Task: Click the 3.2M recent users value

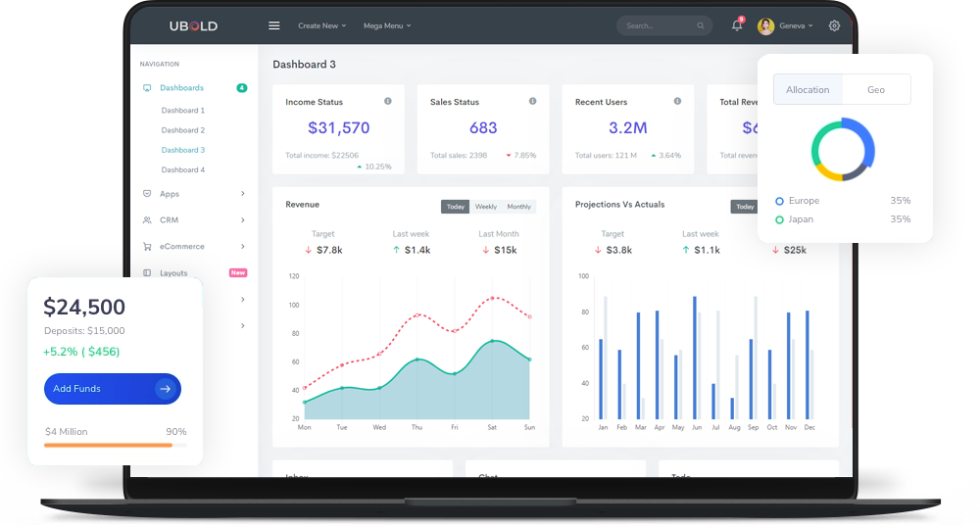Action: [628, 128]
